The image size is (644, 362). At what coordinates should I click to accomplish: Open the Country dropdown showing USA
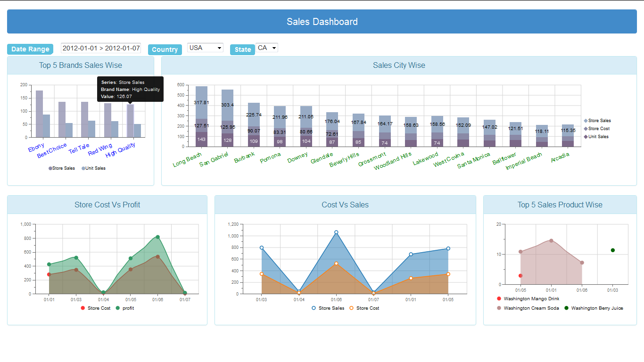point(205,48)
